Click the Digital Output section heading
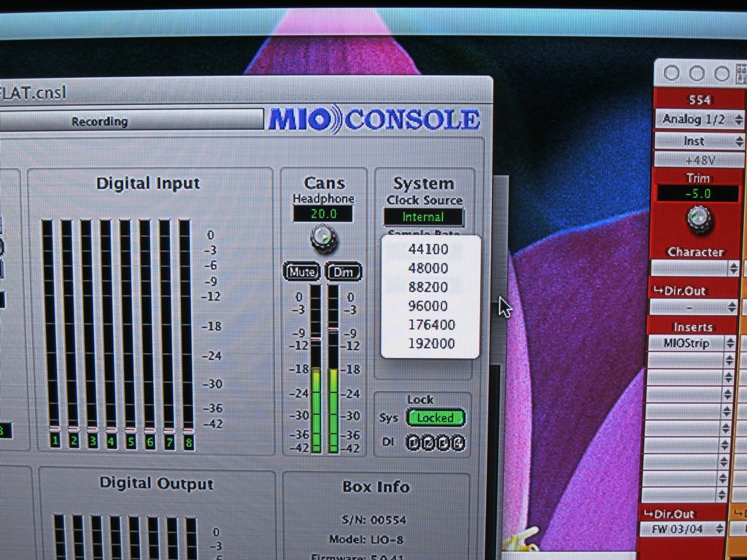747x560 pixels. [157, 483]
